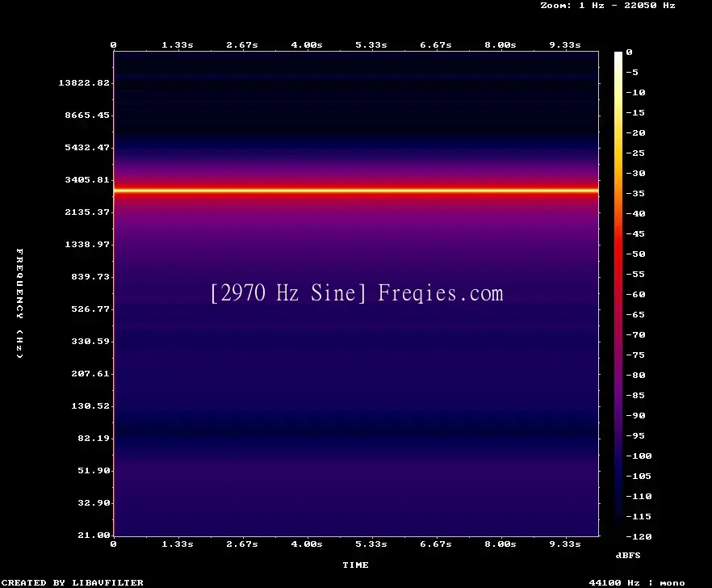This screenshot has height=588, width=712.
Task: Click the -100 dBFS scale label
Action: coord(639,456)
